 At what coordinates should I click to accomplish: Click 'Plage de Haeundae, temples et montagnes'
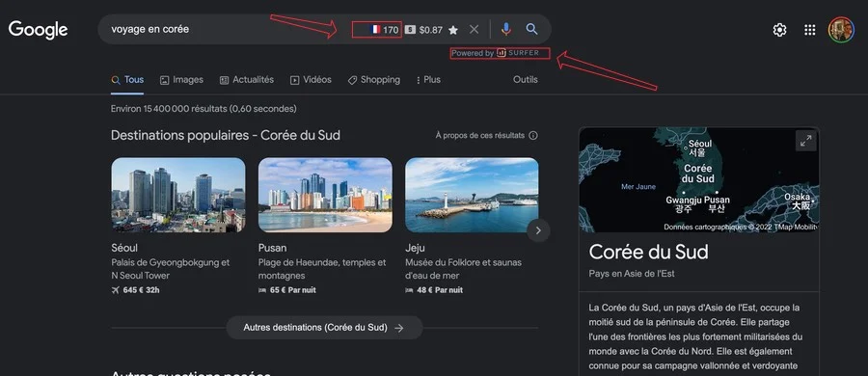point(322,269)
